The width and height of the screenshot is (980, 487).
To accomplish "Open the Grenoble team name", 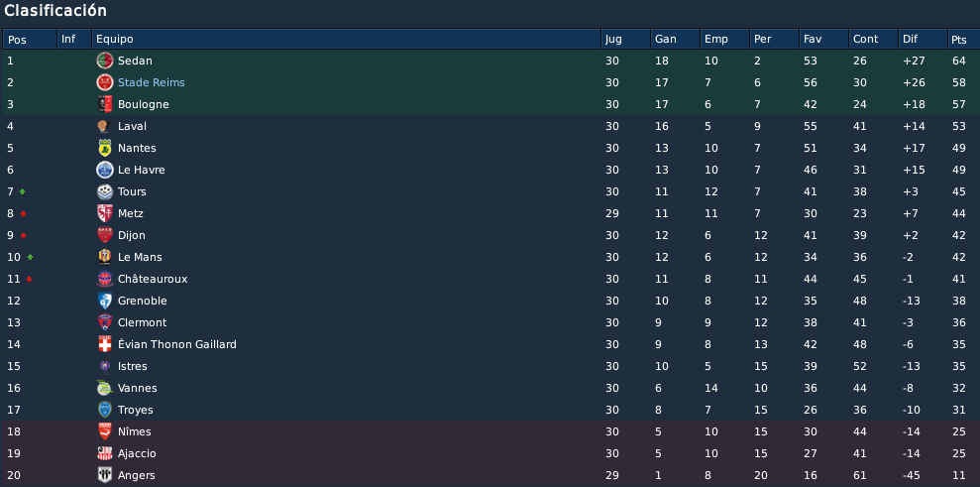I will [x=143, y=302].
